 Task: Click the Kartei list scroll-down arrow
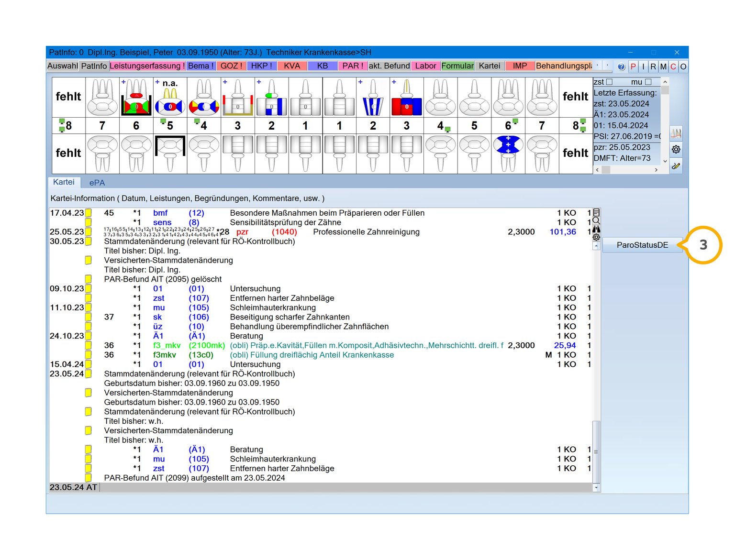click(x=596, y=487)
